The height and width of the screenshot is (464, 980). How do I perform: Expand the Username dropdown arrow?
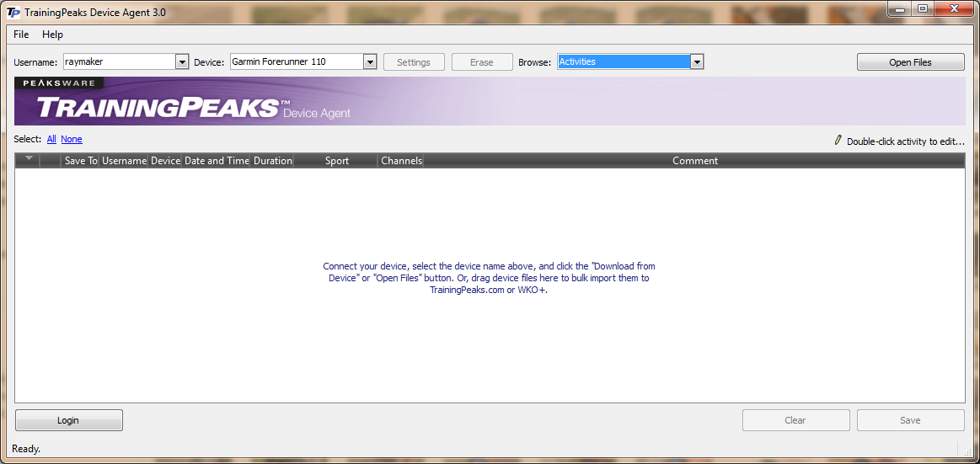click(x=182, y=61)
